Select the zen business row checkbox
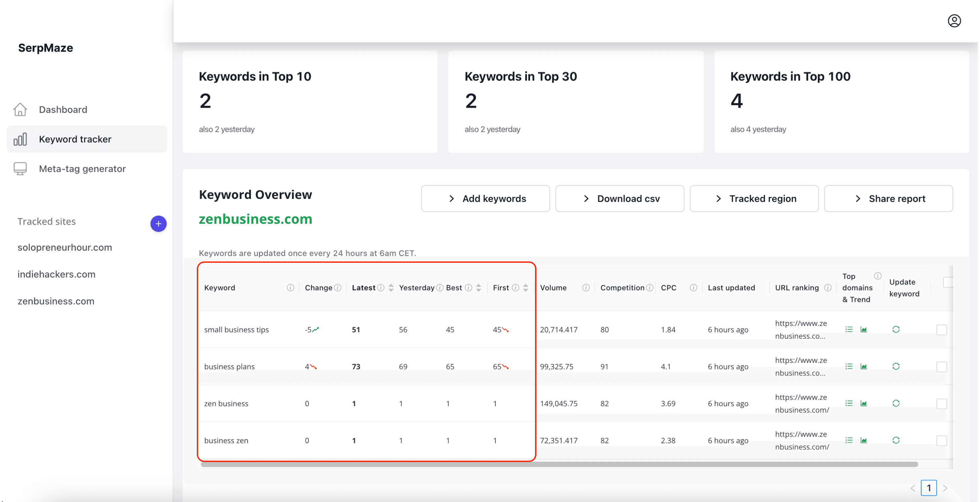The height and width of the screenshot is (502, 980). (942, 404)
